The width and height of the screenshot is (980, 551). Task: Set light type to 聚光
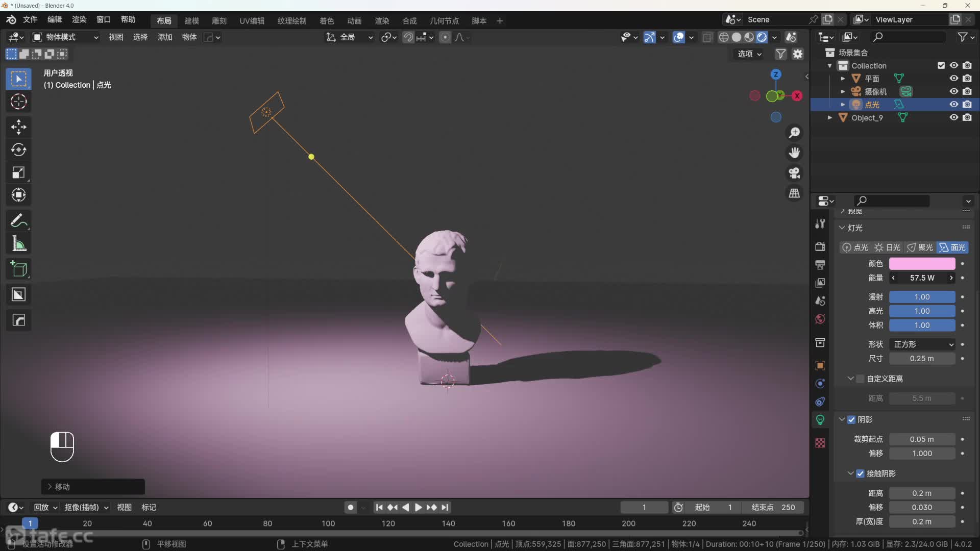click(920, 247)
